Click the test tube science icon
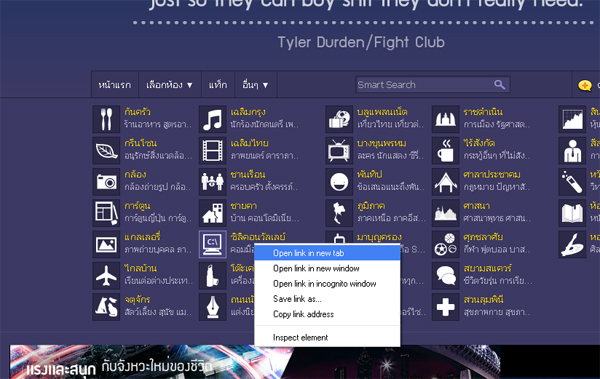The image size is (600, 379). pos(572,182)
